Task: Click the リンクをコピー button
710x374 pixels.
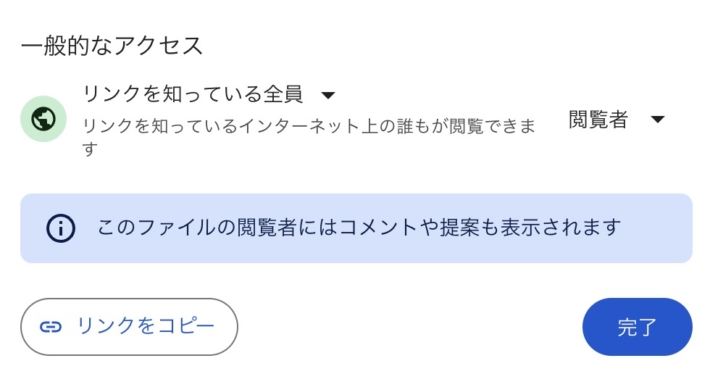Action: pyautogui.click(x=129, y=326)
